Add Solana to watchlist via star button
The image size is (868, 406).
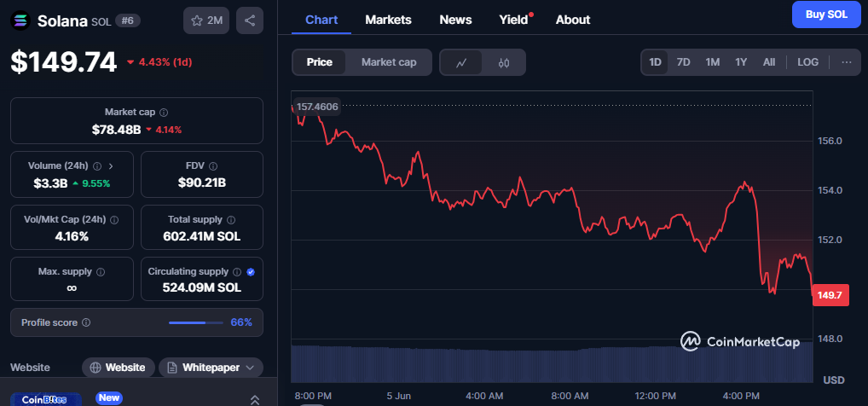206,20
